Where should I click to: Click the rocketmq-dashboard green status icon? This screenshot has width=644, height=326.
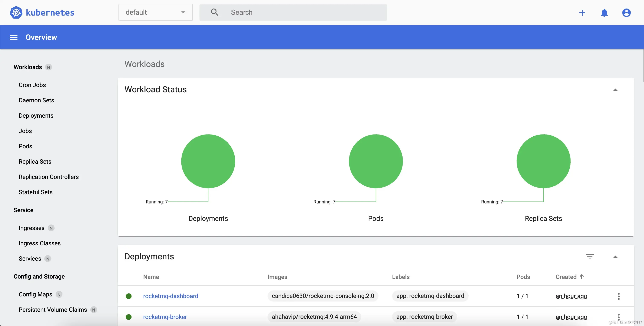pyautogui.click(x=129, y=296)
